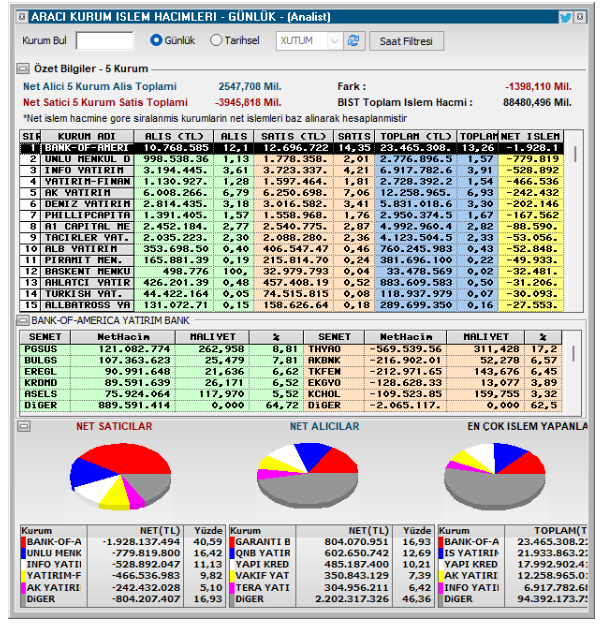Click the right MALIYET column header
This screenshot has height=628, width=606.
click(x=485, y=337)
